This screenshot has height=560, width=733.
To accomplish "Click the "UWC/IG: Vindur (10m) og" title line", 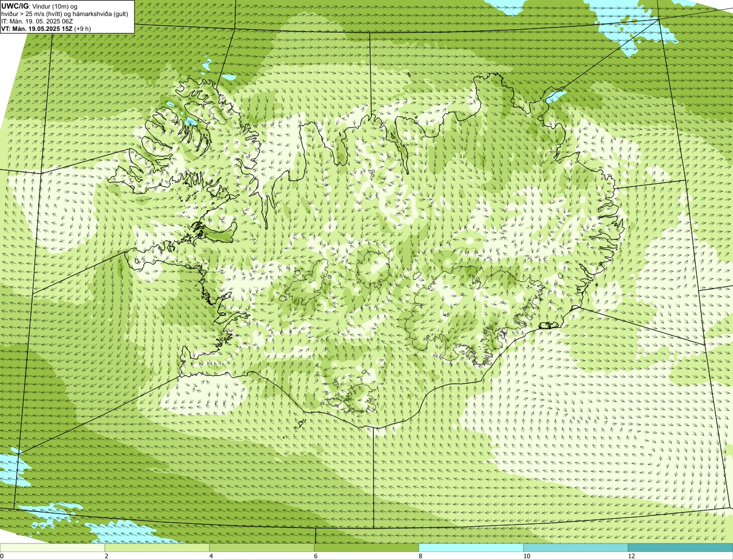I will [39, 6].
